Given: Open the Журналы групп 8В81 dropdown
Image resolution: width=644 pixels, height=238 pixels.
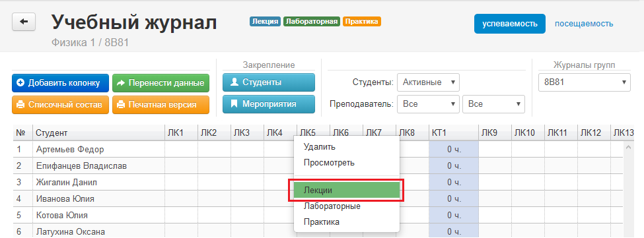Looking at the screenshot, I should (584, 82).
